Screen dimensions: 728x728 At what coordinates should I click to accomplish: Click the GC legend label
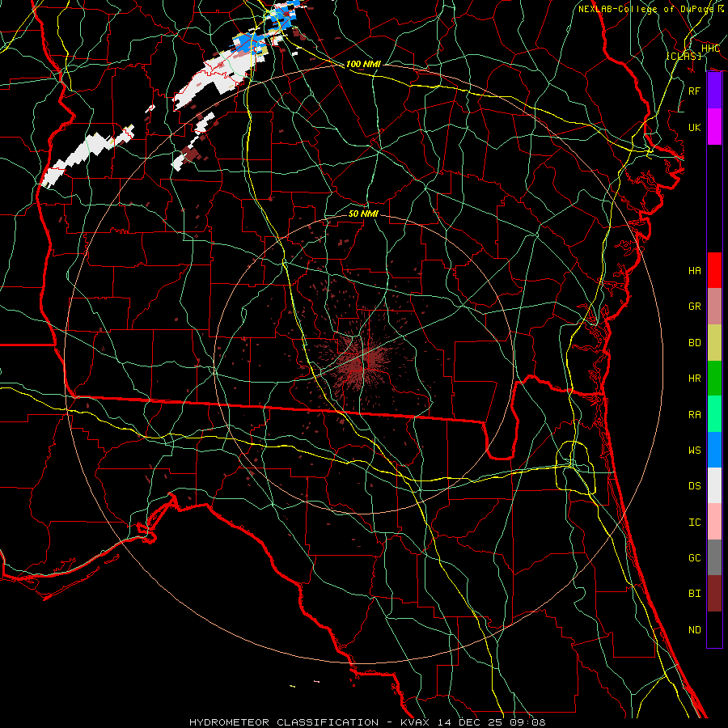click(695, 558)
